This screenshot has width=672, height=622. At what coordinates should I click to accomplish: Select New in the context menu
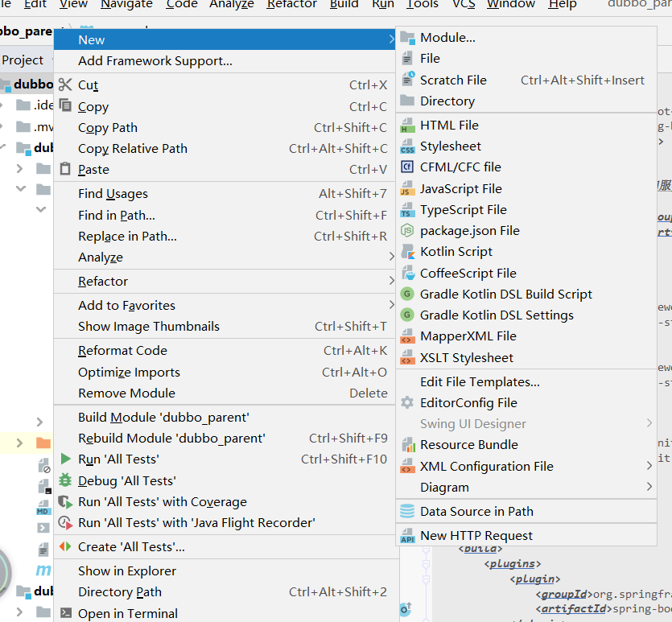(225, 40)
